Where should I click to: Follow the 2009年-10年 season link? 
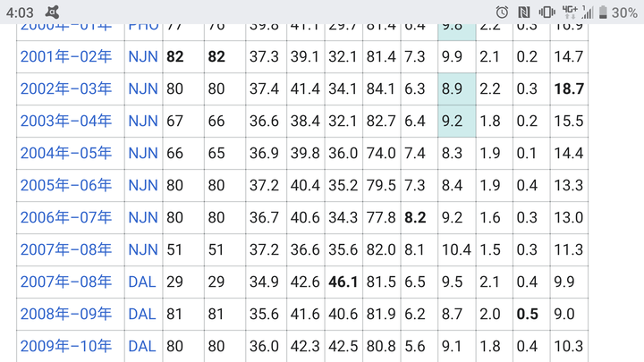point(66,346)
